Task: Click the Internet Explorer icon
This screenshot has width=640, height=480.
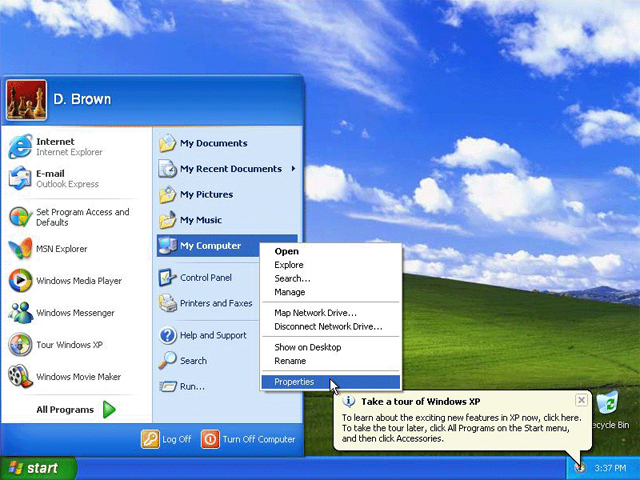Action: pos(20,146)
